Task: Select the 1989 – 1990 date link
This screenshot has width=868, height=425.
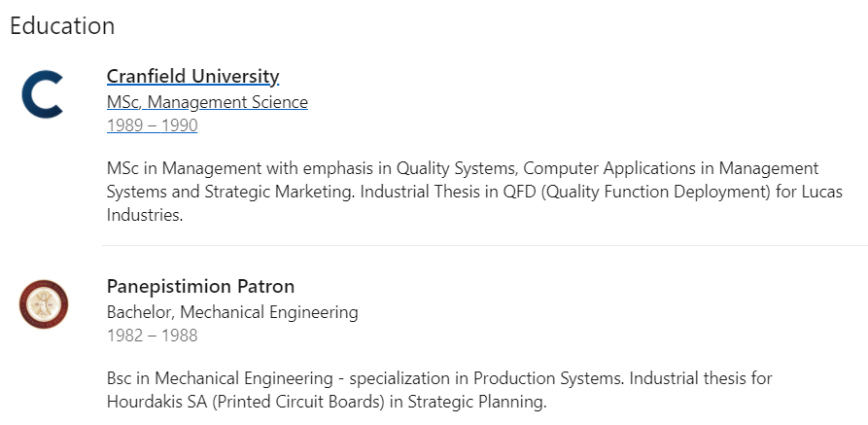Action: (x=152, y=125)
